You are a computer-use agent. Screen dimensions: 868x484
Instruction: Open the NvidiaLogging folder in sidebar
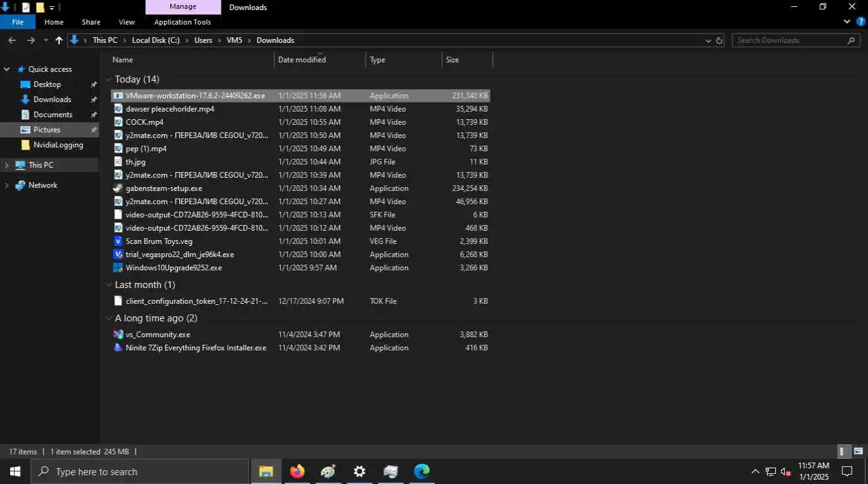(x=58, y=145)
